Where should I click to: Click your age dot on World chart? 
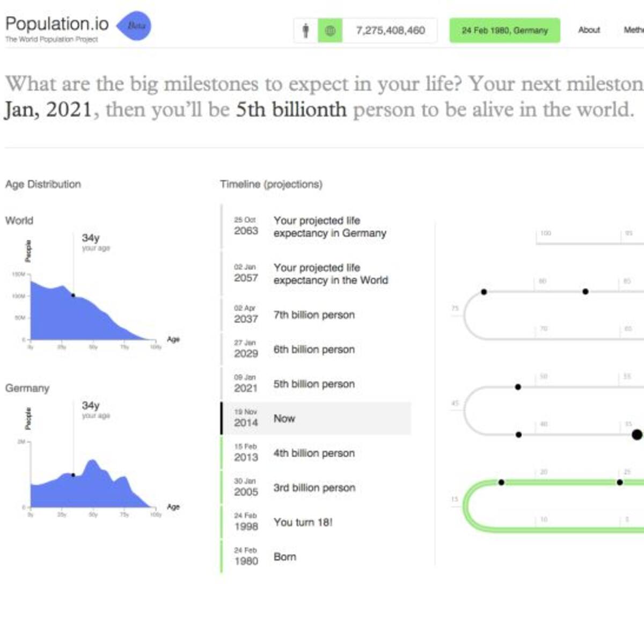74,295
